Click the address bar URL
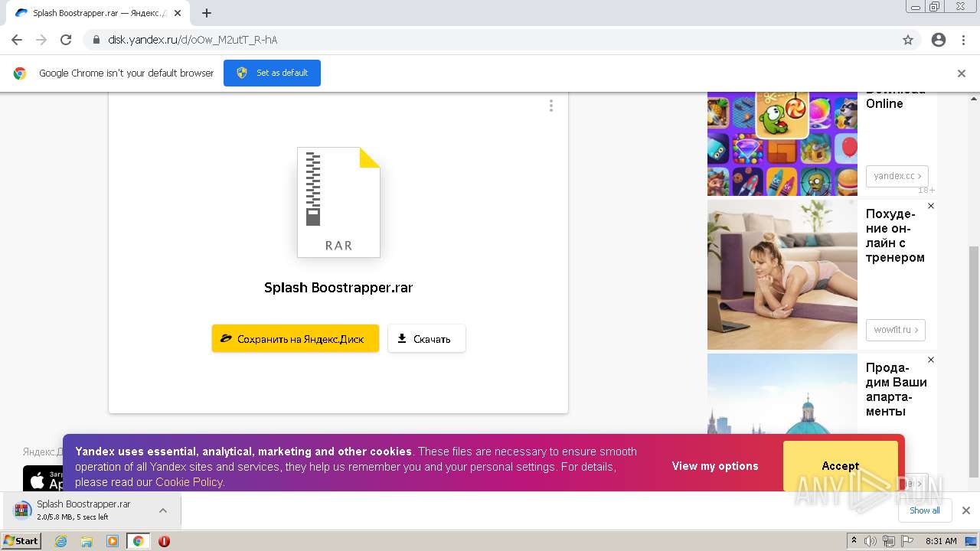 point(193,40)
